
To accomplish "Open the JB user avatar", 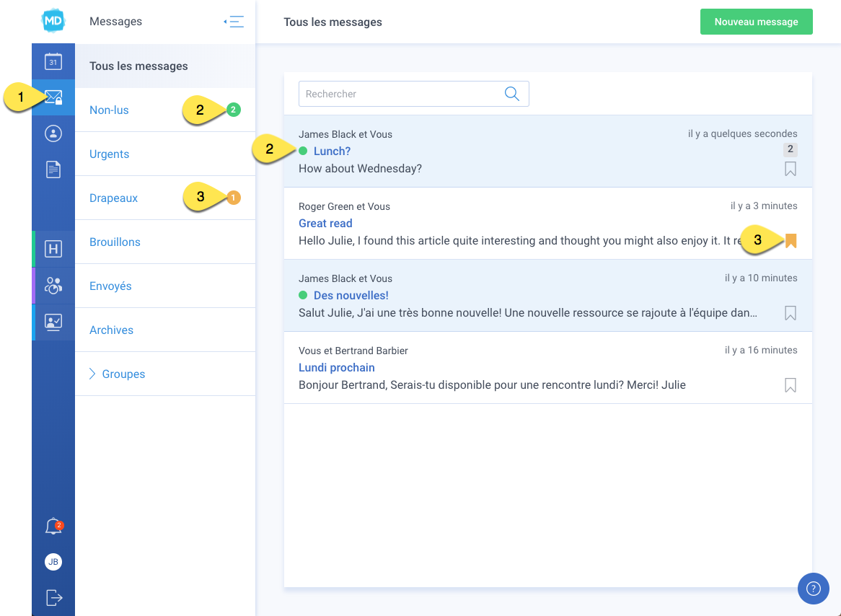I will [x=53, y=562].
